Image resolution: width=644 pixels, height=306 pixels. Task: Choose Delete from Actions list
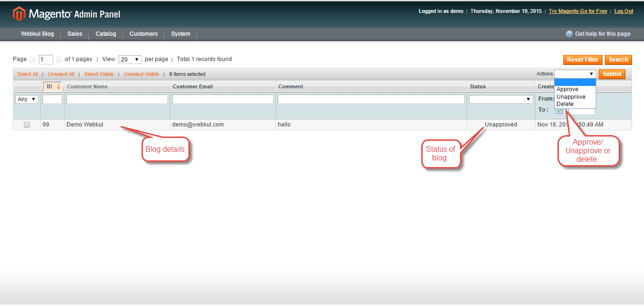[575, 104]
